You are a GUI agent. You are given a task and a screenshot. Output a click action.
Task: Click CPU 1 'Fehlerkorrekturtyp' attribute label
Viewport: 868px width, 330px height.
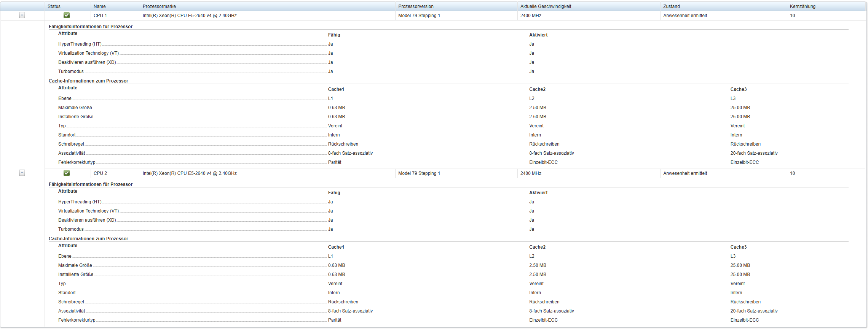[x=77, y=162]
